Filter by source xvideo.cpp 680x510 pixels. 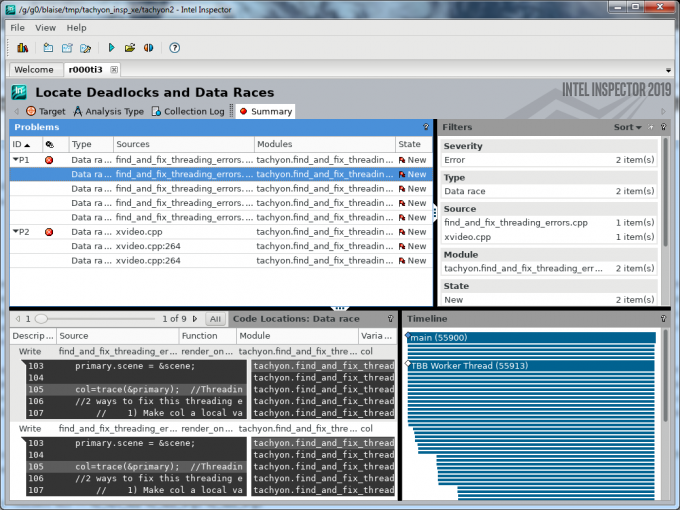(549, 237)
